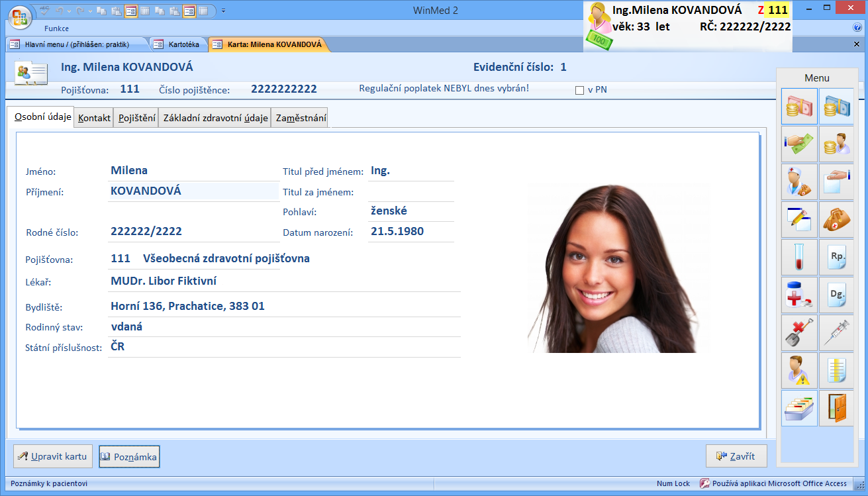Click 'Používá aplikaci Microsoft Office Access' status text

coord(779,484)
